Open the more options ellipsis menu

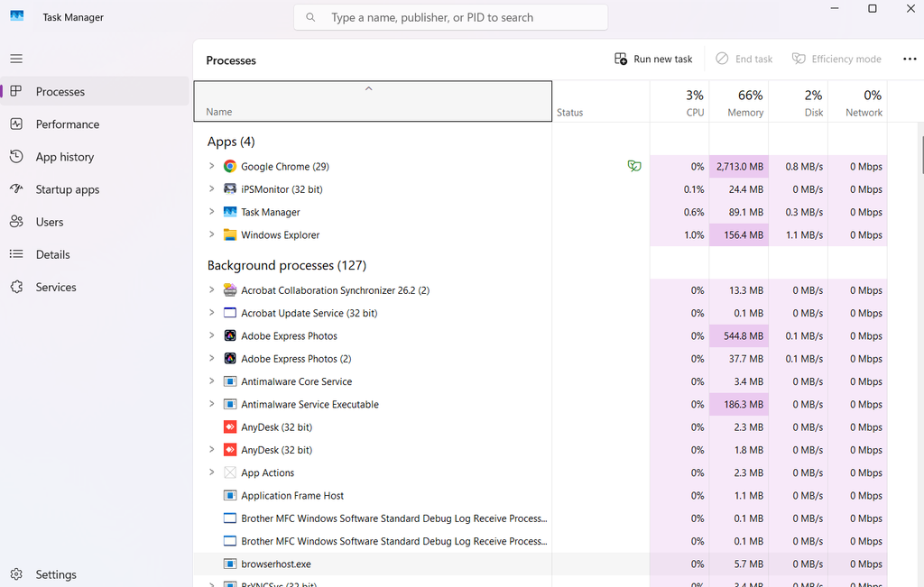click(910, 59)
